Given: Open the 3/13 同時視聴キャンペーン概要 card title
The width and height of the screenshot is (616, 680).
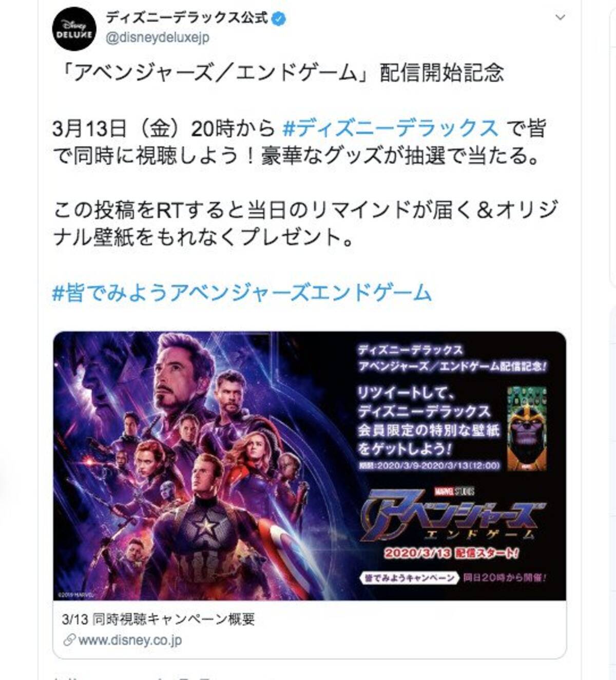Looking at the screenshot, I should (x=159, y=619).
